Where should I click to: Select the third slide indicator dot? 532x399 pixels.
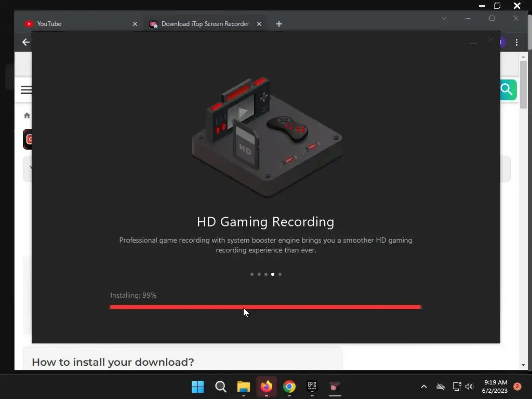(266, 274)
